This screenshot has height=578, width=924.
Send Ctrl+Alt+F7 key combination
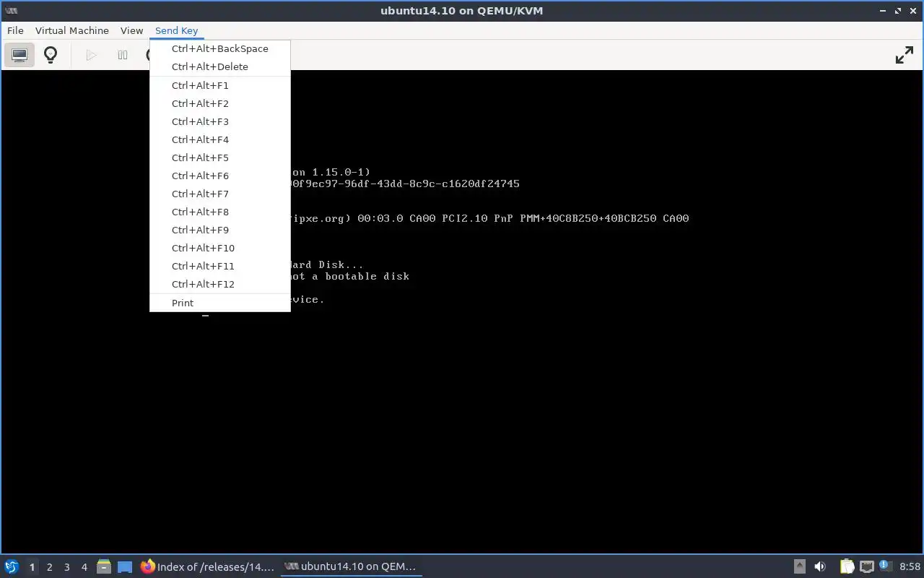(220, 194)
